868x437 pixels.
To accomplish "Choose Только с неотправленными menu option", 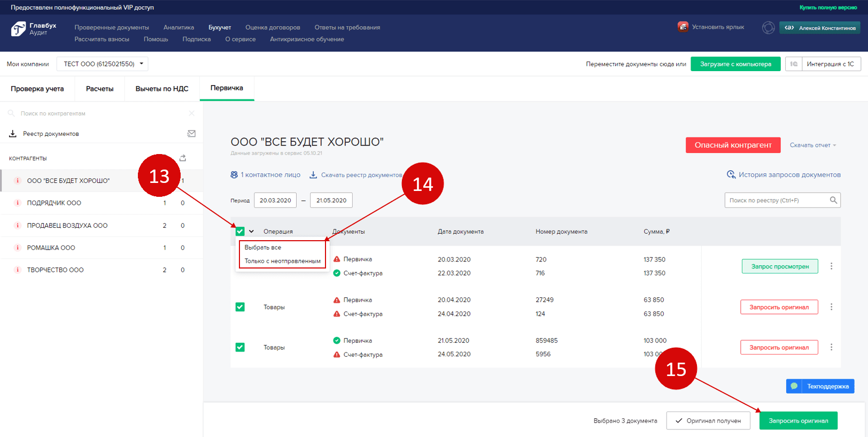I will point(282,261).
